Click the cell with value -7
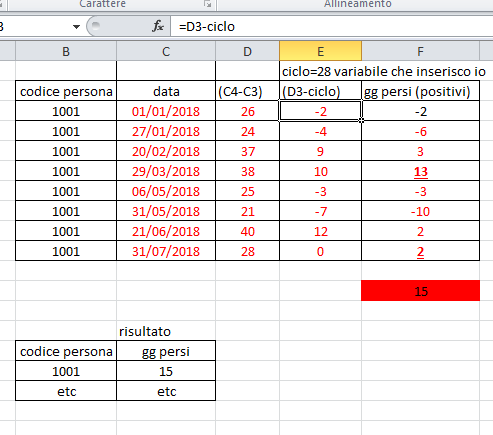This screenshot has height=435, width=493. pos(320,211)
